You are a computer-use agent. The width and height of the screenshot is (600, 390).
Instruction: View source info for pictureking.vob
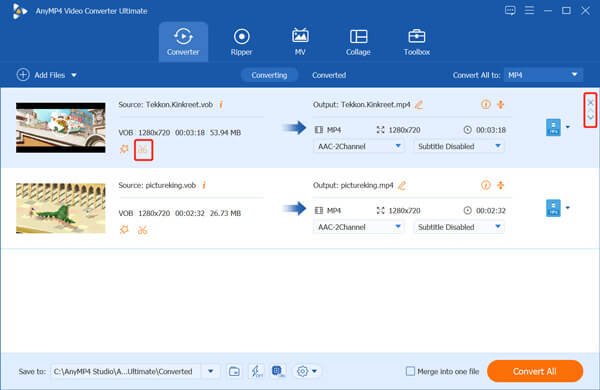(x=204, y=185)
